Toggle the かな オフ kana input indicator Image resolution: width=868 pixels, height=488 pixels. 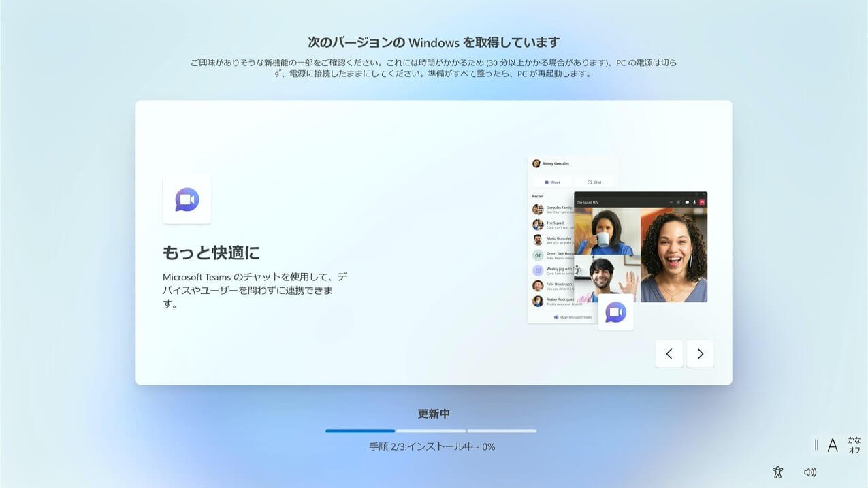click(x=854, y=445)
